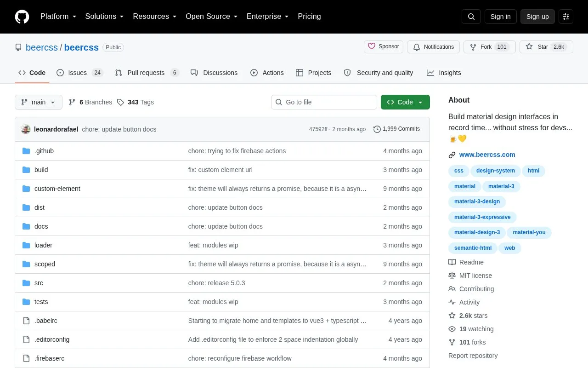The width and height of the screenshot is (588, 368).
Task: View the 343 Tags link
Action: click(x=136, y=102)
